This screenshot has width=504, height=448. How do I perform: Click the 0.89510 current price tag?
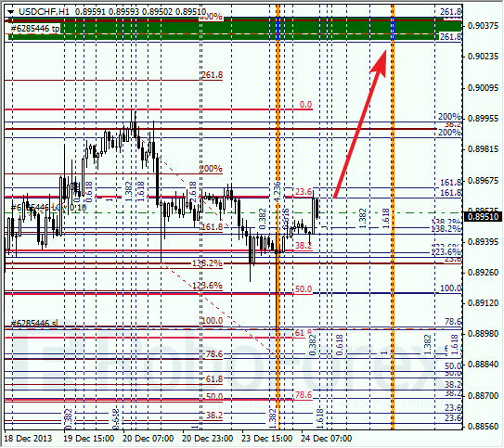[x=482, y=217]
